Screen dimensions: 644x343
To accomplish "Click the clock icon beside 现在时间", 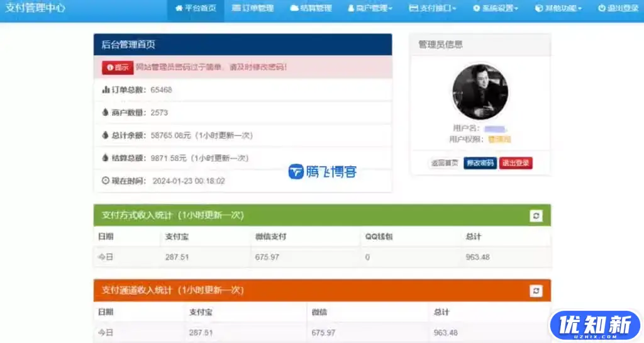I will (106, 181).
